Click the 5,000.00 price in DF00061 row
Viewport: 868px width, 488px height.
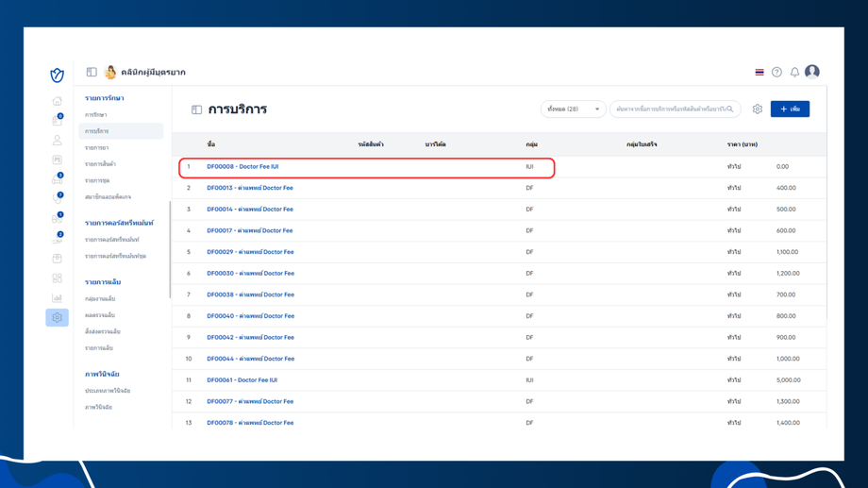coord(789,380)
